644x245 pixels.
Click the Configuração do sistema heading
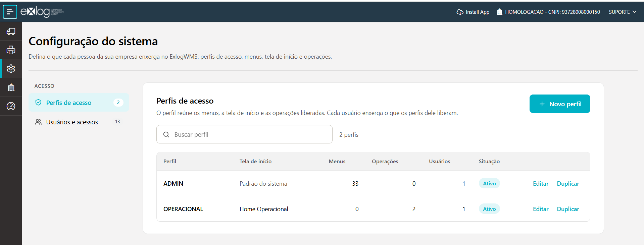tap(93, 41)
